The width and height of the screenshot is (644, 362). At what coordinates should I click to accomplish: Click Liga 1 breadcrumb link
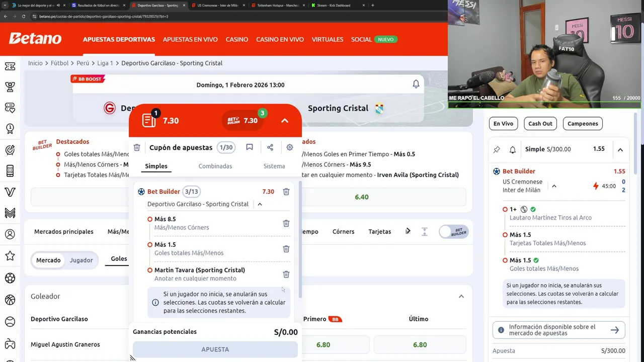[105, 63]
